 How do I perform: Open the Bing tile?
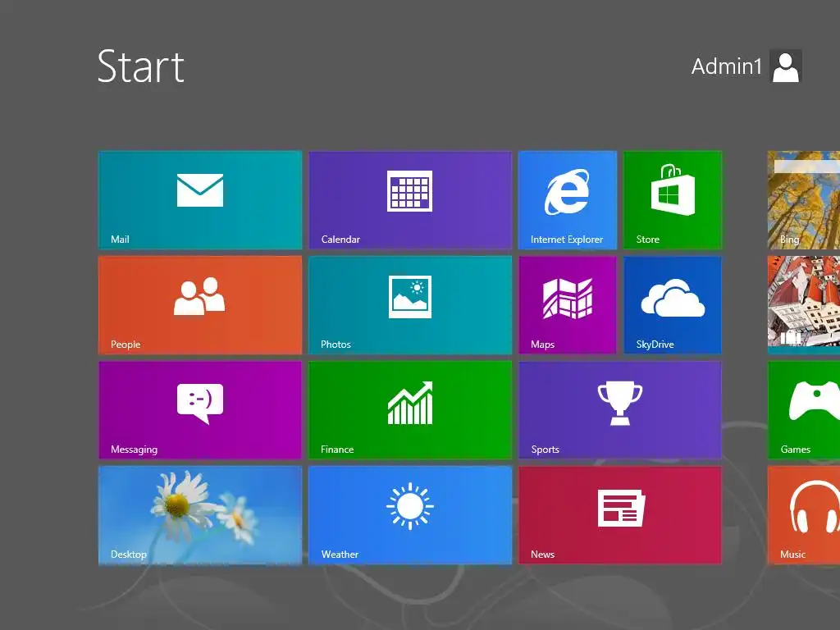point(804,200)
